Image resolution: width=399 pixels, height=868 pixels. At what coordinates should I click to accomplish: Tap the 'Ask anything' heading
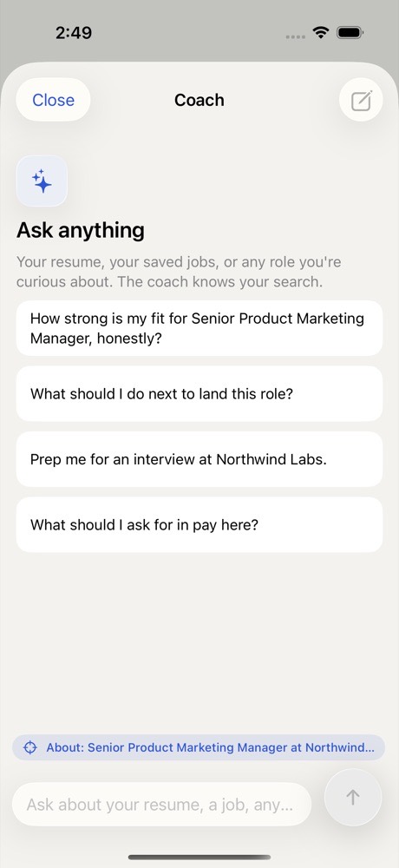pyautogui.click(x=81, y=230)
